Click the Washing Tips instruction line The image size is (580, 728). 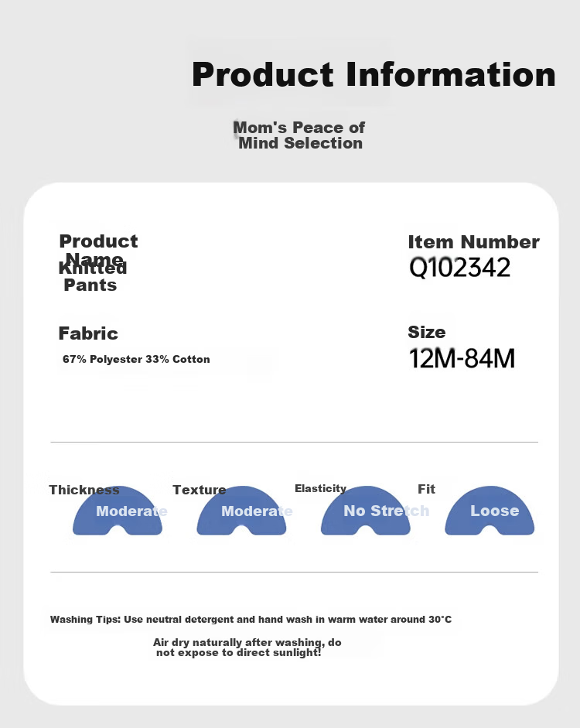(251, 620)
